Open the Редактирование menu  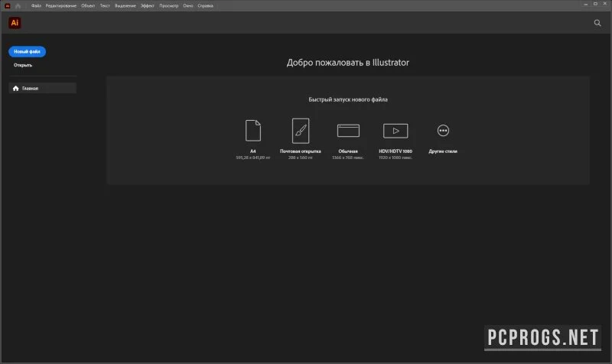61,6
